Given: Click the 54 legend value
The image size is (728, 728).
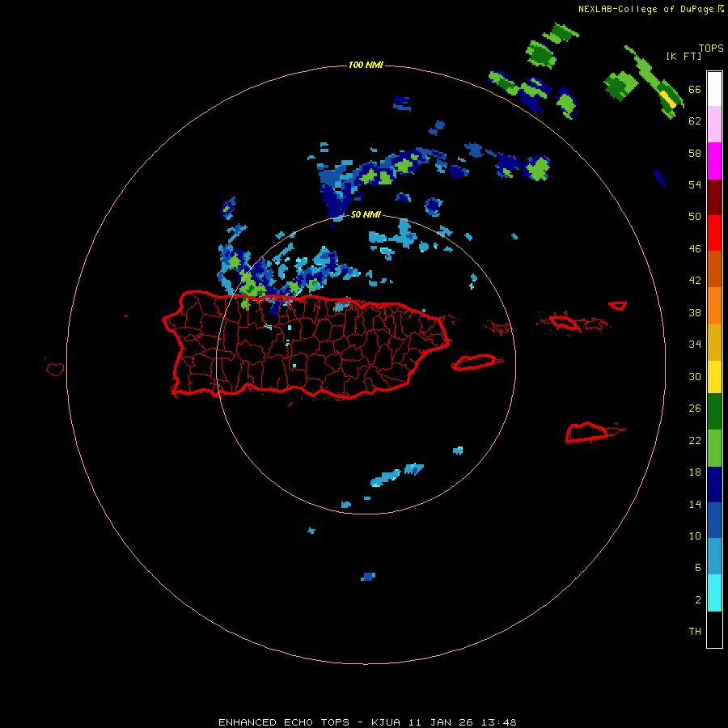Looking at the screenshot, I should 695,184.
